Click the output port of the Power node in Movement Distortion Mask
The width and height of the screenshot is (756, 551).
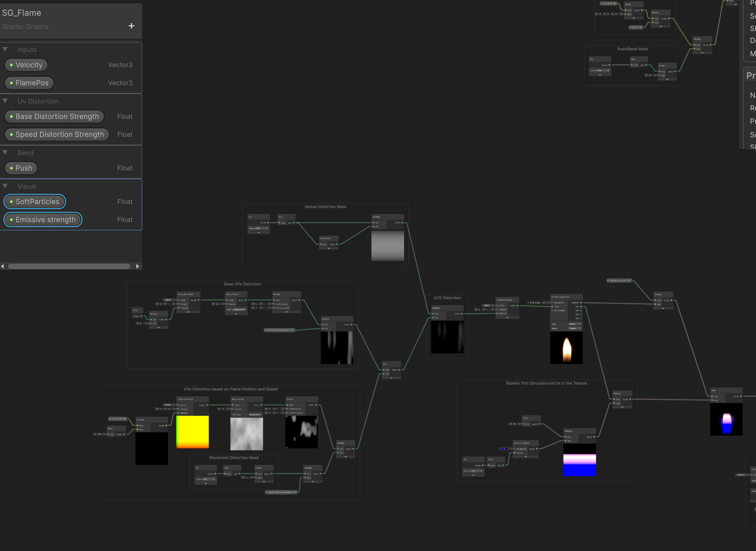[272, 474]
